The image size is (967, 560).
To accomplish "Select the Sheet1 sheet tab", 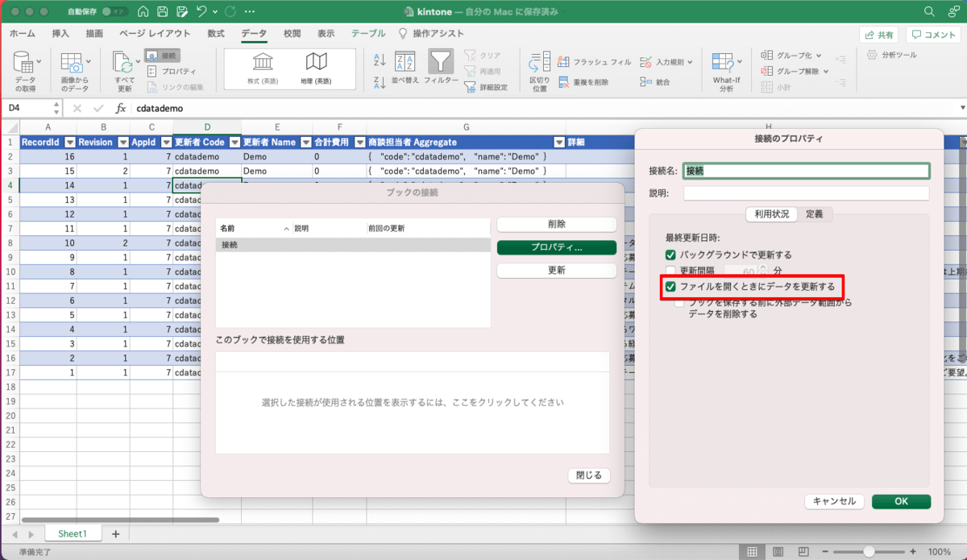I will pyautogui.click(x=72, y=533).
